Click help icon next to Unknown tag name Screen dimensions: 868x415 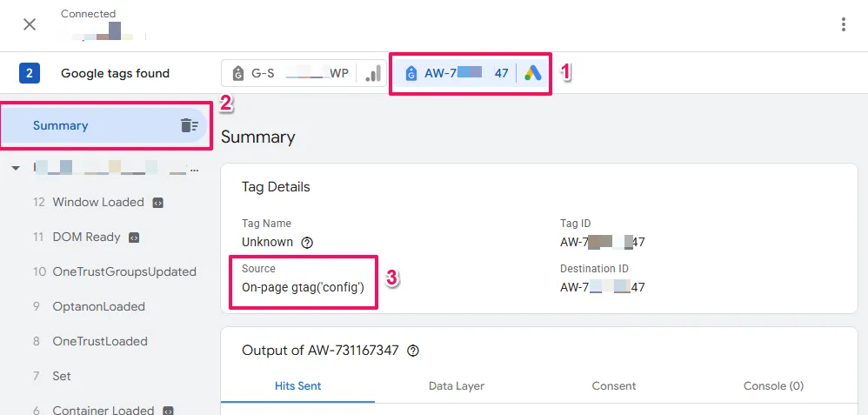pos(306,243)
